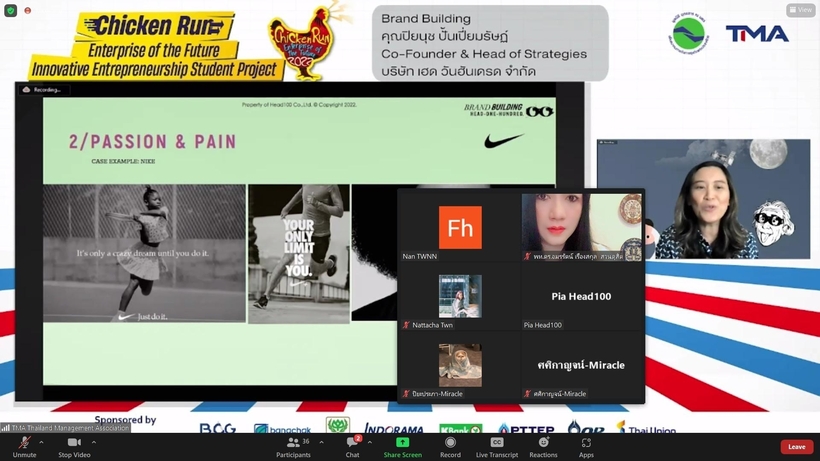The height and width of the screenshot is (461, 820).
Task: Select ศศิกาญจน์-Miracle participant tile
Action: 582,365
